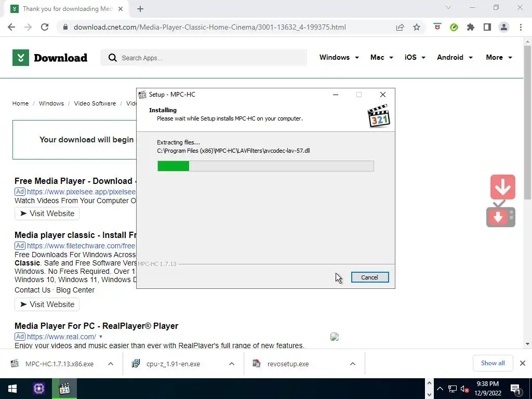Click Show all downloads
Image resolution: width=532 pixels, height=399 pixels.
point(493,363)
